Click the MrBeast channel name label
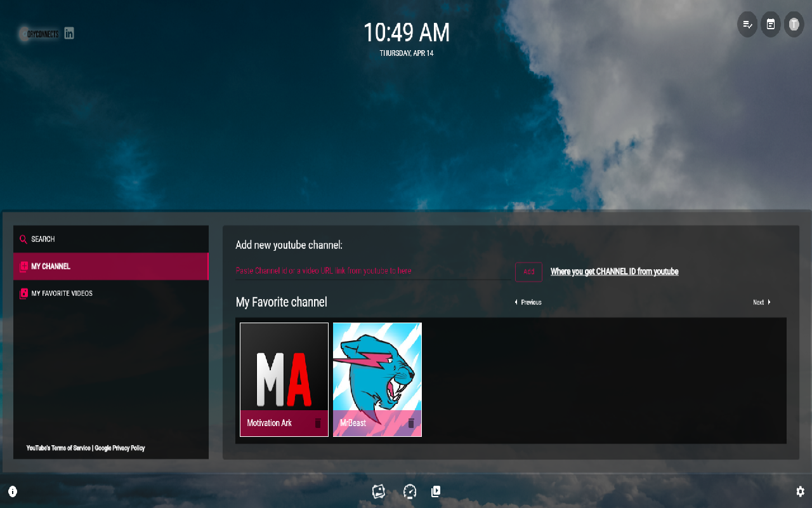The image size is (812, 508). coord(353,423)
